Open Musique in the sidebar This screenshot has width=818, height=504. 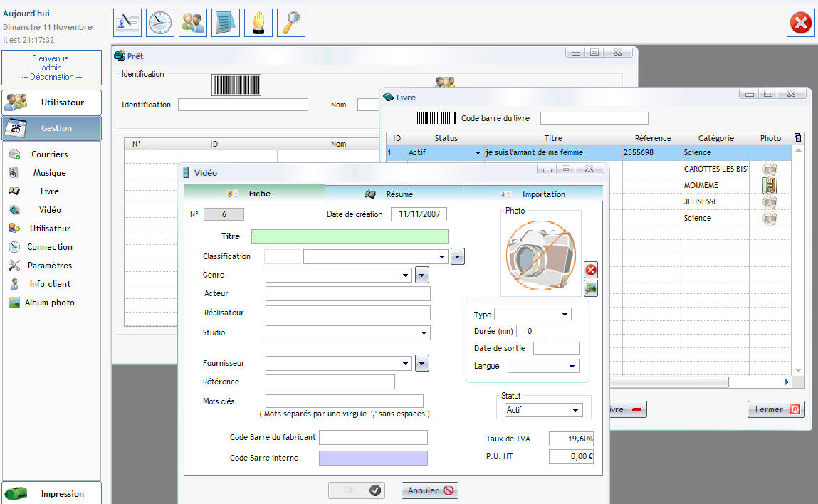click(49, 173)
